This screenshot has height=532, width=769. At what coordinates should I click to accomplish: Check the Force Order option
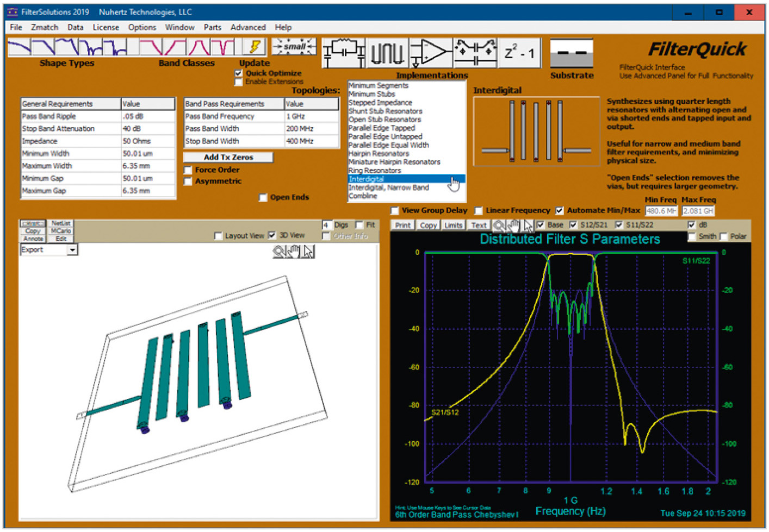188,170
